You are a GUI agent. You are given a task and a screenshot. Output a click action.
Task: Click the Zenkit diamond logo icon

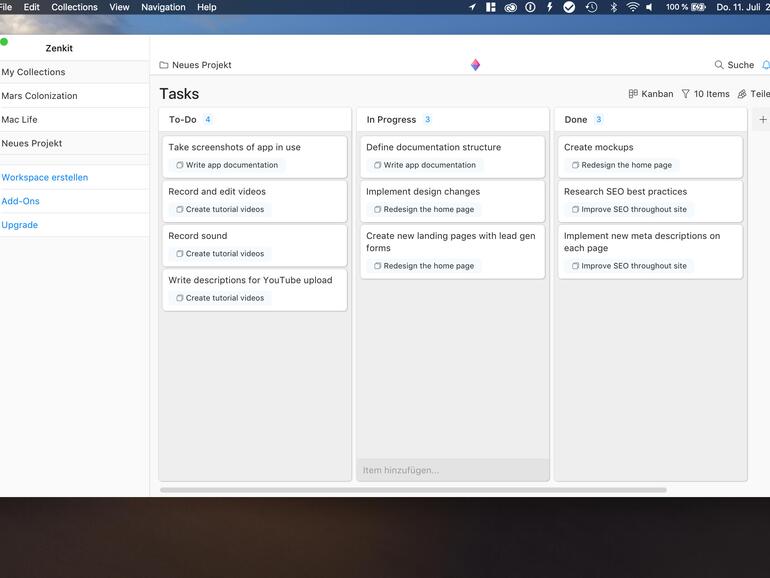475,65
